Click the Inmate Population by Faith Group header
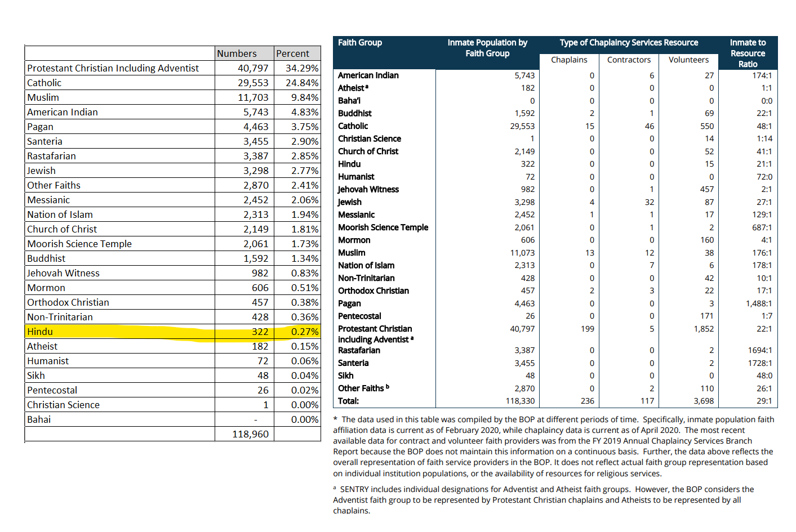 tap(487, 48)
